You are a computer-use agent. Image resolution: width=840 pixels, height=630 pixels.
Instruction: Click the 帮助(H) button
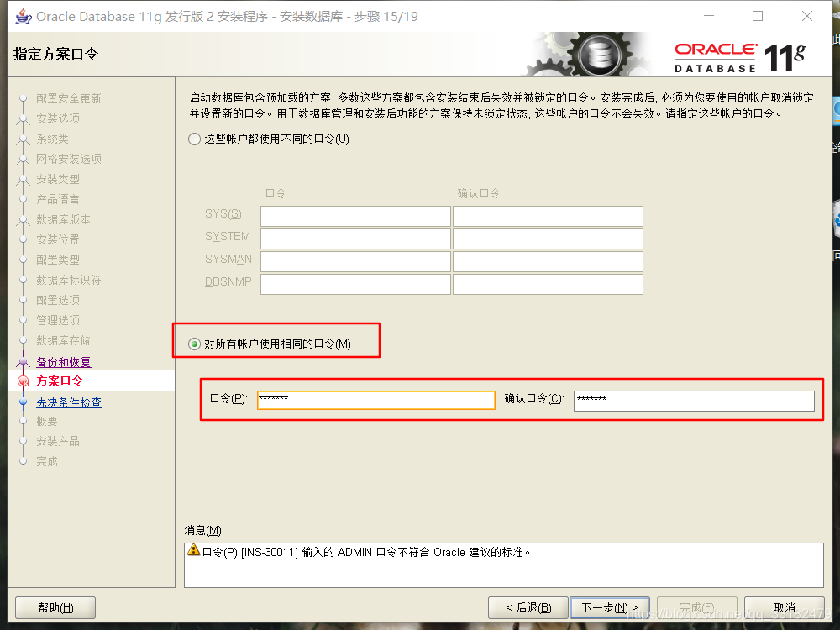point(55,607)
